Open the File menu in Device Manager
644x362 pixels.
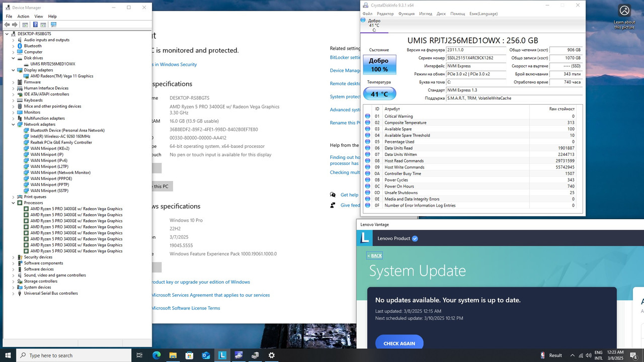(9, 16)
